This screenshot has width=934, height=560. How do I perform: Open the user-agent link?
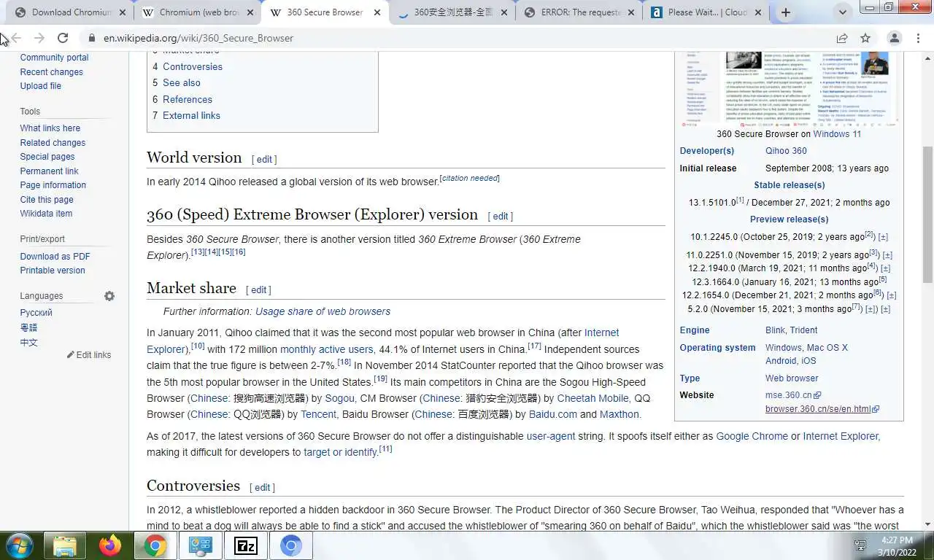tap(551, 436)
